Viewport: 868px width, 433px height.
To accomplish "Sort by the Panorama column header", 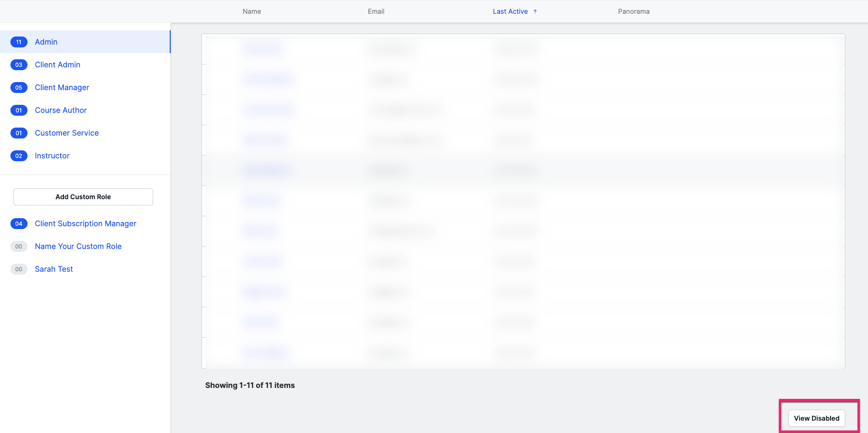I will (634, 11).
